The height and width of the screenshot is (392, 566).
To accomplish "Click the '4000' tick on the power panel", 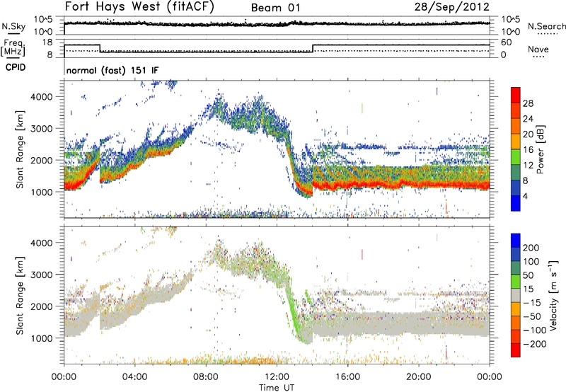I will coord(42,97).
